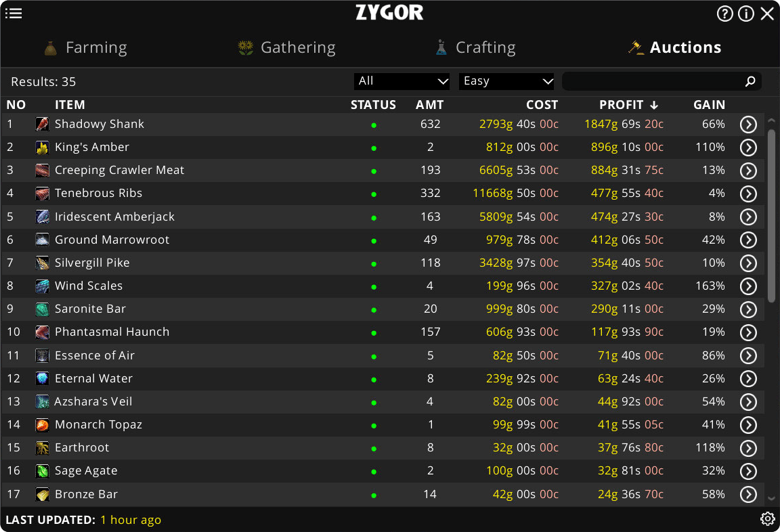Viewport: 780px width, 532px height.
Task: Sort by the ITEM column header
Action: [70, 105]
